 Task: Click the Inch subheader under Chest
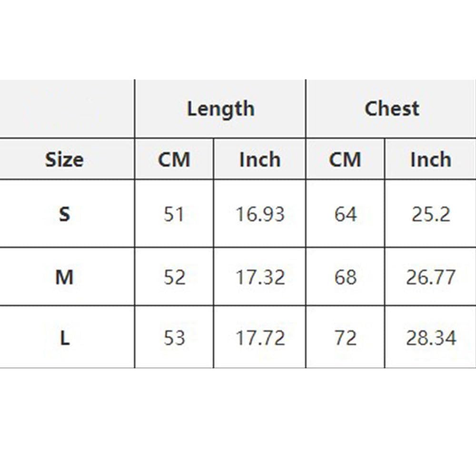tap(430, 159)
